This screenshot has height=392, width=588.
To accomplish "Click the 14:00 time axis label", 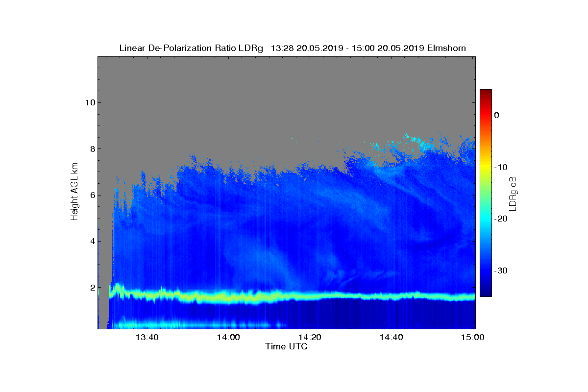I will click(x=228, y=337).
